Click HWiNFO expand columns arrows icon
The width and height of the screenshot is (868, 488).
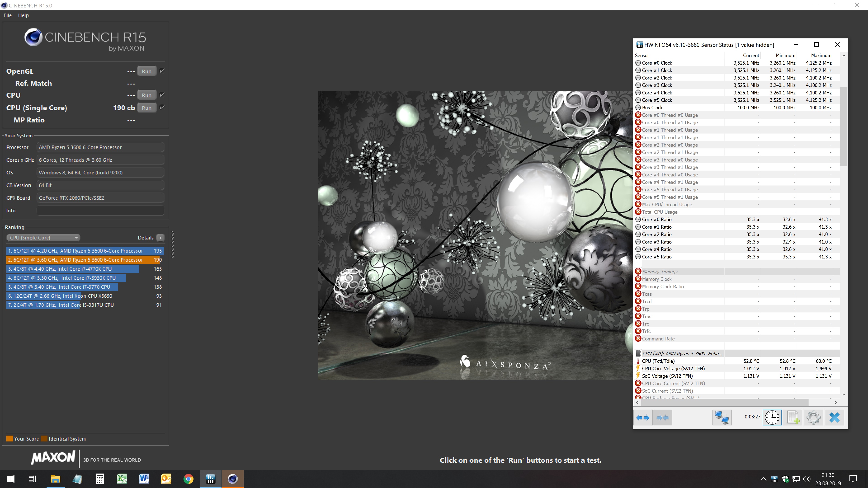coord(643,418)
